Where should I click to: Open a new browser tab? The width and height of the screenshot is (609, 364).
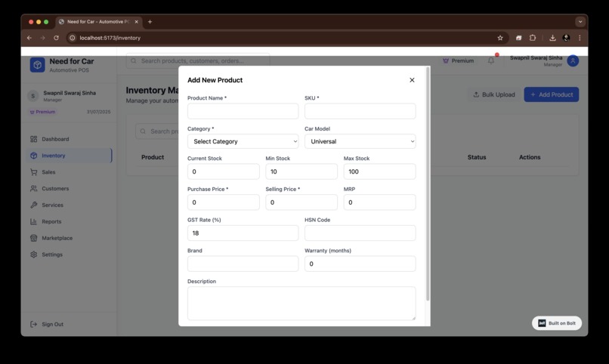coord(150,22)
